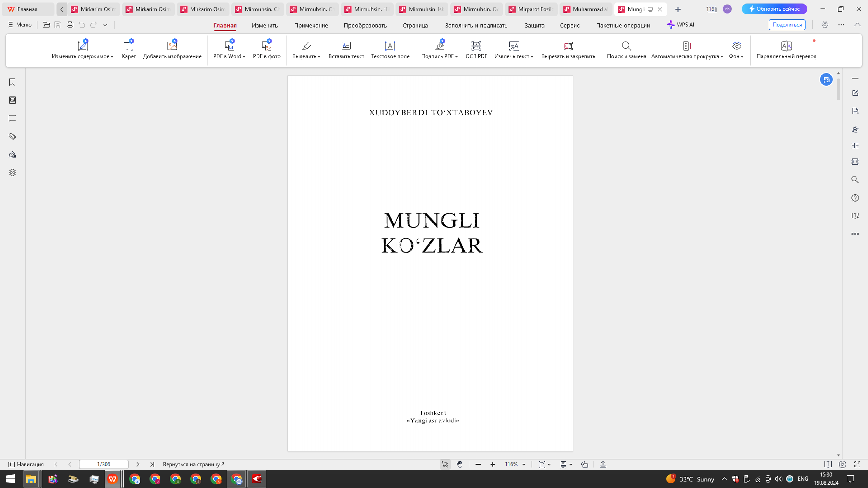Switch to the select cursor tool

coord(445,464)
